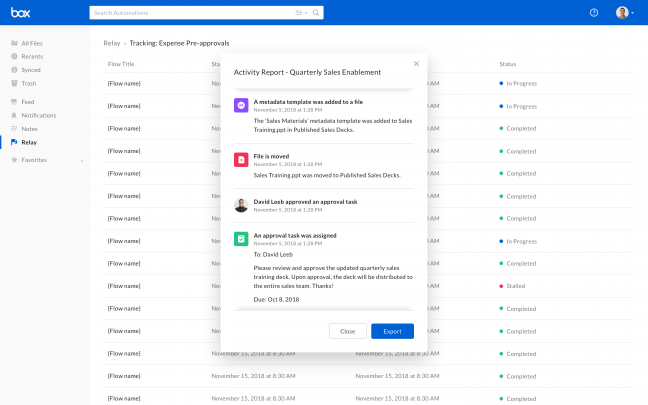The width and height of the screenshot is (648, 405).
Task: Click the Relay flag icon
Action: coord(14,142)
